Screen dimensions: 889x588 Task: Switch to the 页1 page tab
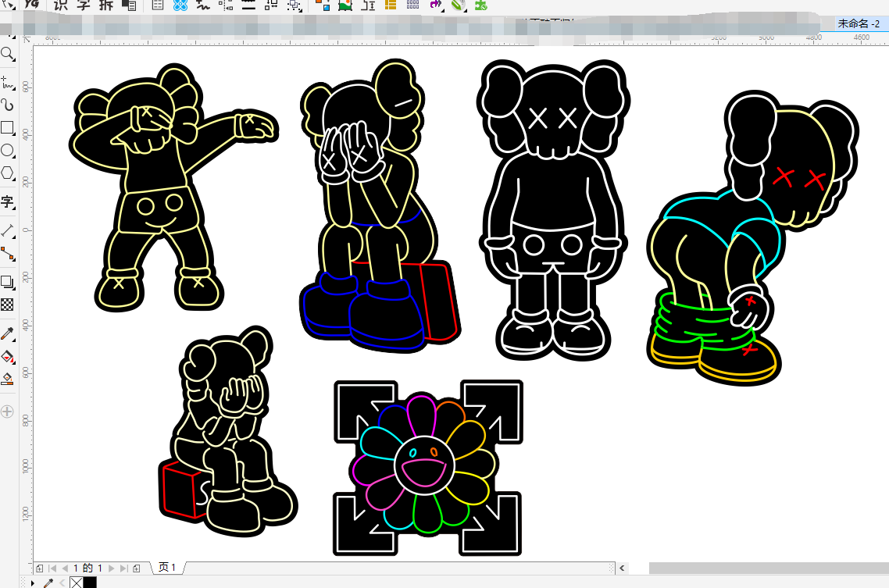167,568
